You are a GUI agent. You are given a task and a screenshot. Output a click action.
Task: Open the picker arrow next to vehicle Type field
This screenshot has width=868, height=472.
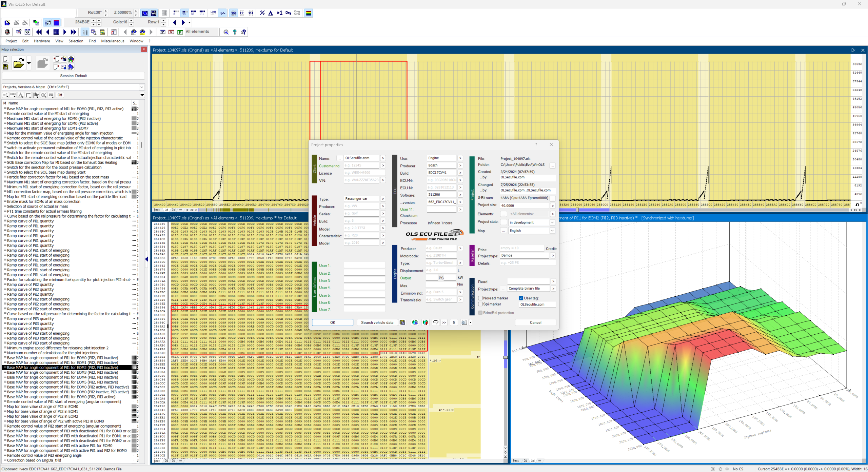(x=383, y=199)
